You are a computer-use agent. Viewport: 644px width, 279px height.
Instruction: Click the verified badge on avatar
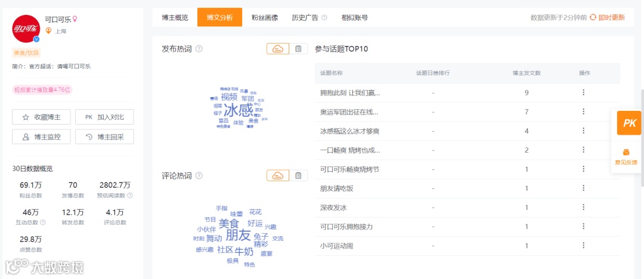(36, 39)
